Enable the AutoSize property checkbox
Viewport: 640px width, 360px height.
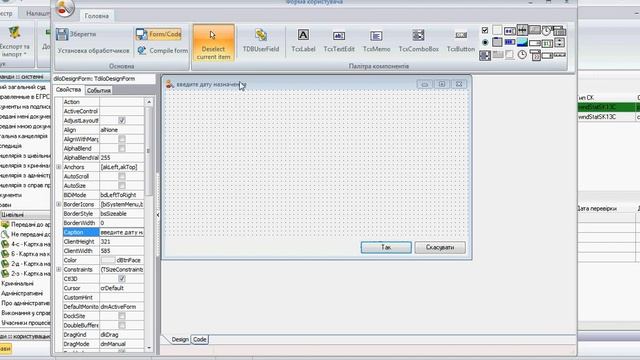point(122,186)
